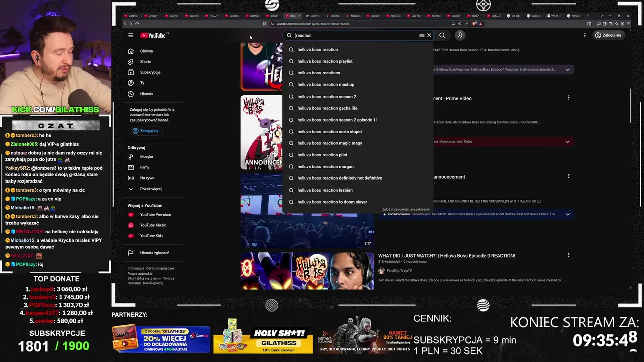Clear the search box with the X
644x362 pixels.
(429, 35)
